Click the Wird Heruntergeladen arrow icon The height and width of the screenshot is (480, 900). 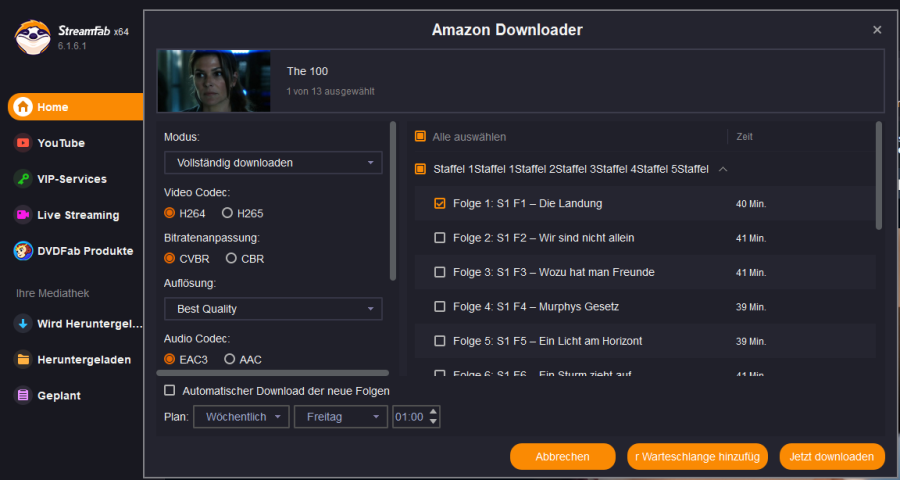23,324
